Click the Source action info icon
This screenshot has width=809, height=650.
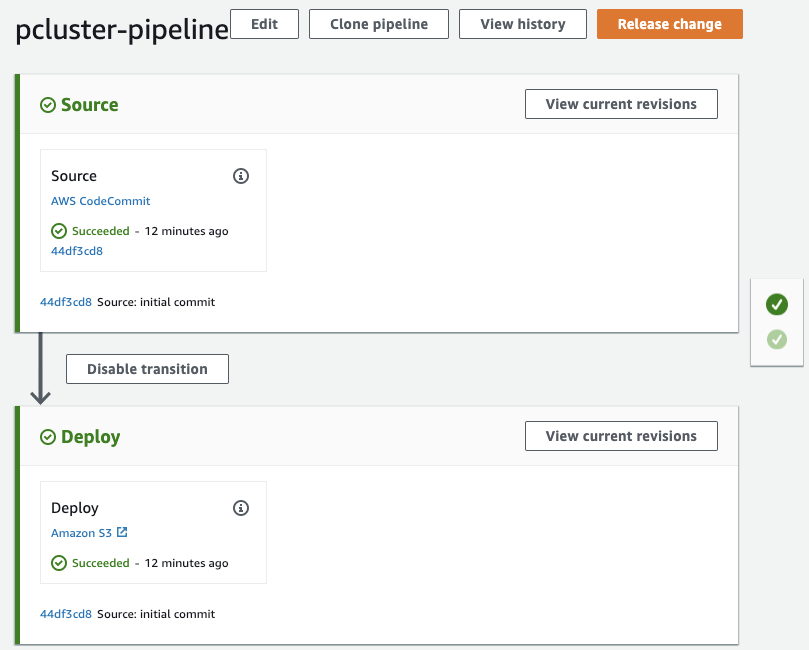point(240,176)
